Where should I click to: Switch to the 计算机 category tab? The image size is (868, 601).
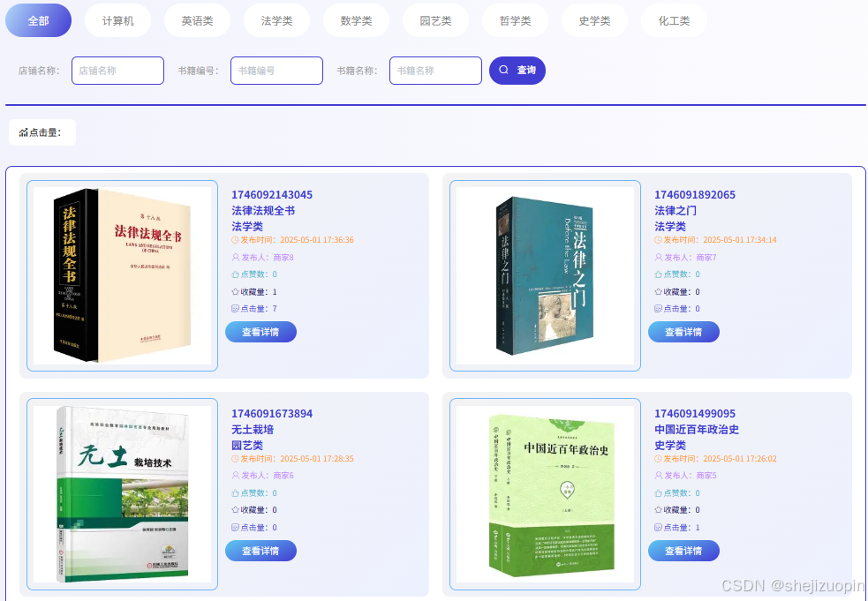pos(118,20)
